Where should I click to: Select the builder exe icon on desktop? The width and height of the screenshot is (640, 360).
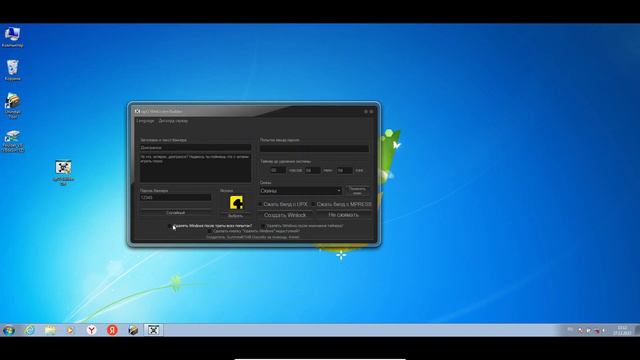tap(63, 173)
